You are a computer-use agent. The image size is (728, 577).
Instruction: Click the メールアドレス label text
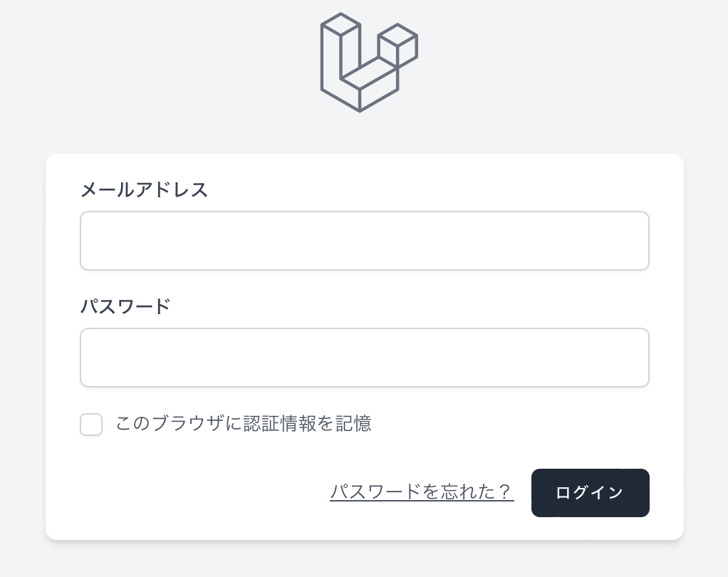144,190
